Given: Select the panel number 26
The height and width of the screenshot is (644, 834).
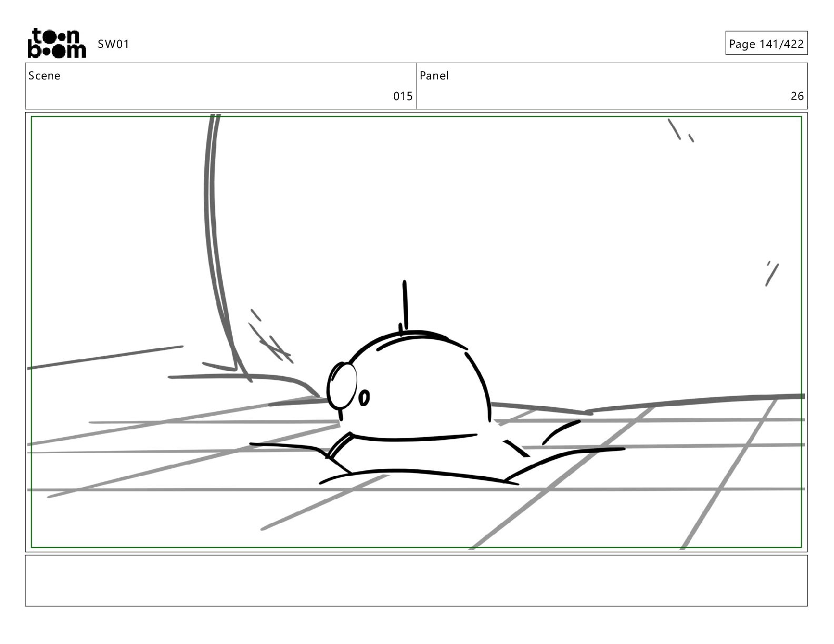Looking at the screenshot, I should tap(797, 96).
